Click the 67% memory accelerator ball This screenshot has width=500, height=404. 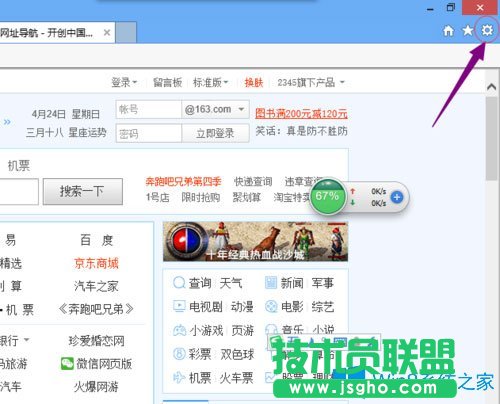coord(327,196)
